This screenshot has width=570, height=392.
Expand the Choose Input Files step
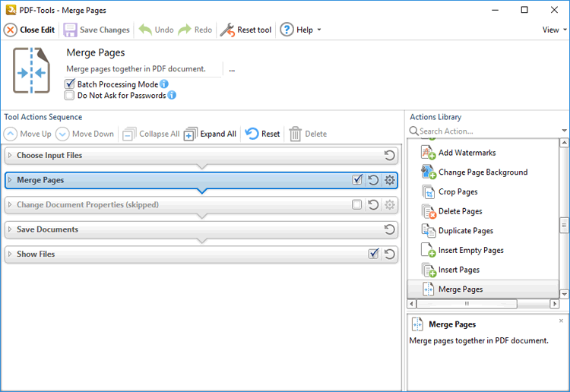click(10, 156)
